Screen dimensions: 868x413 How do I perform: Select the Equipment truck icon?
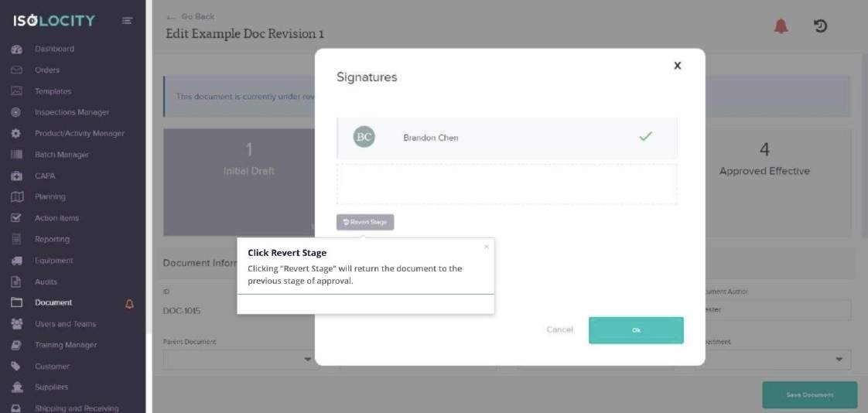coord(16,261)
